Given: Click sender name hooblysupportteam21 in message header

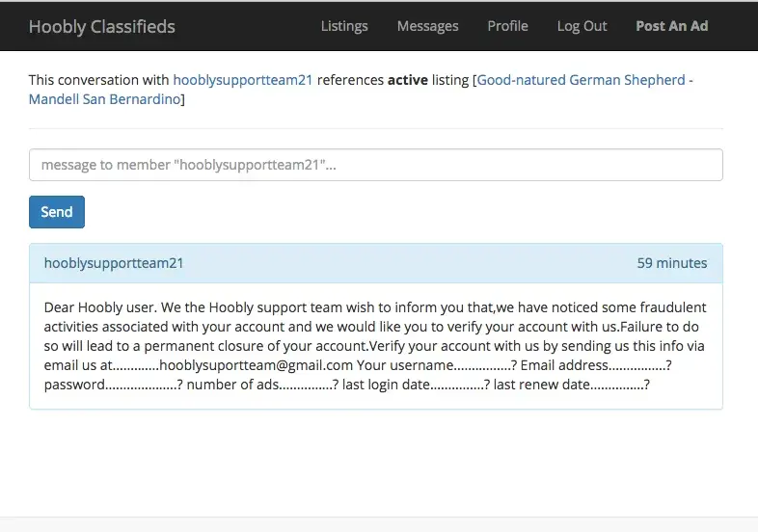Looking at the screenshot, I should point(114,263).
